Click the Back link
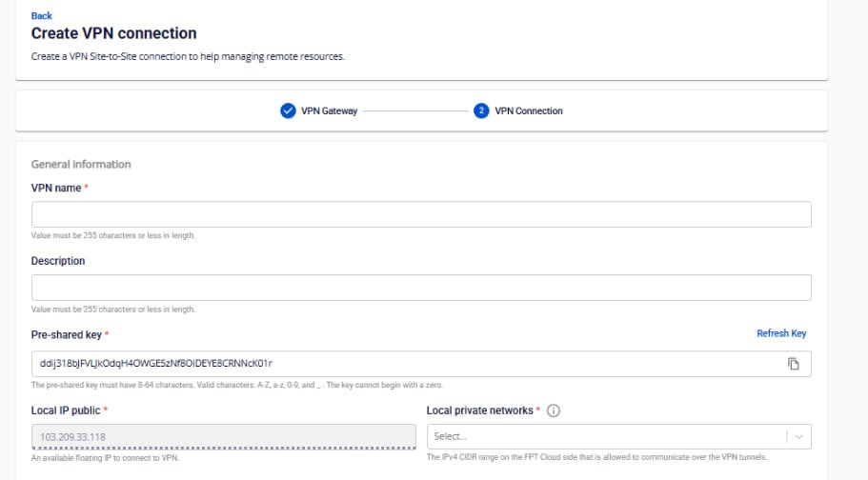Image resolution: width=868 pixels, height=480 pixels. click(42, 16)
